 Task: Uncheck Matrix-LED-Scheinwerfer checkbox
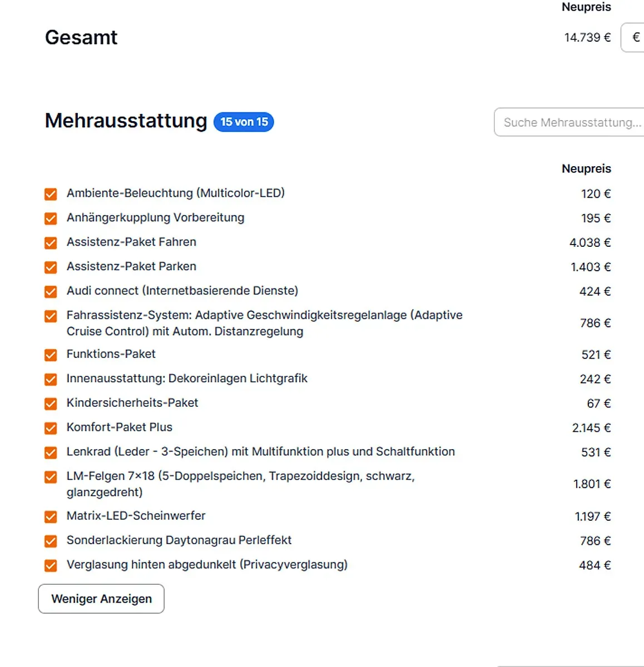click(x=51, y=517)
